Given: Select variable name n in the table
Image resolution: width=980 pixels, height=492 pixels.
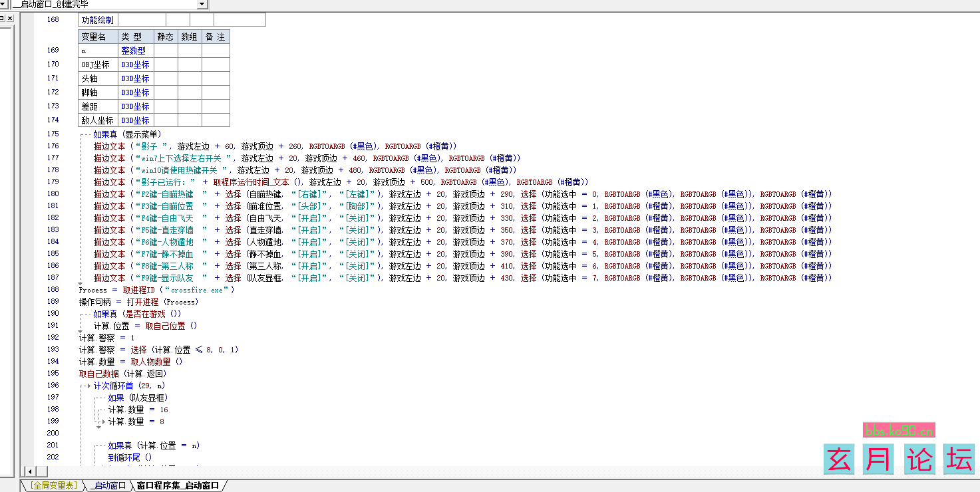Looking at the screenshot, I should click(98, 51).
